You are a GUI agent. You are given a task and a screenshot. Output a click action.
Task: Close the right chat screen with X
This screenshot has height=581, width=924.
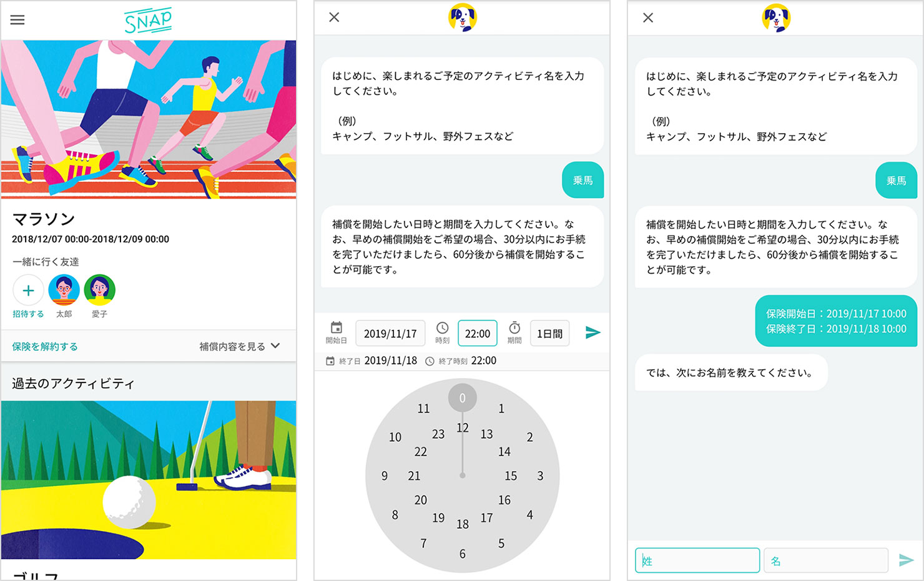tap(648, 17)
